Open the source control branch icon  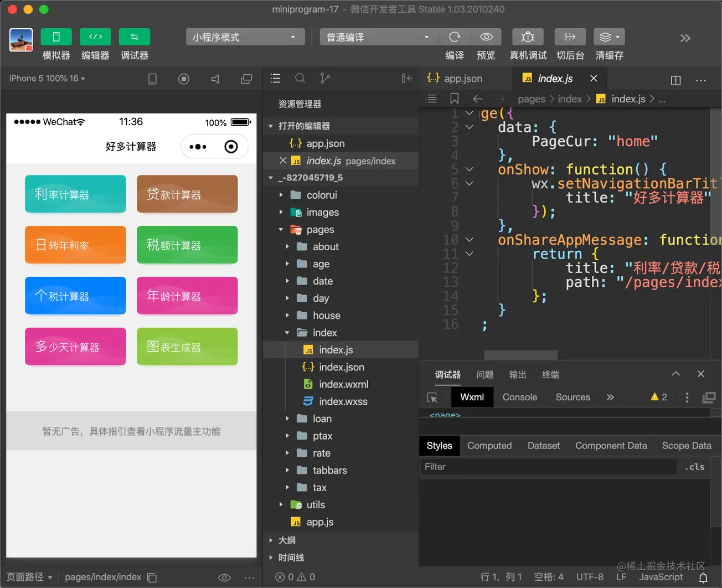coord(325,78)
